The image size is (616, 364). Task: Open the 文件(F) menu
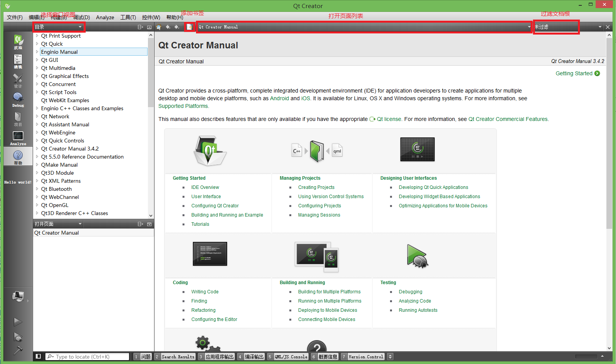point(15,17)
